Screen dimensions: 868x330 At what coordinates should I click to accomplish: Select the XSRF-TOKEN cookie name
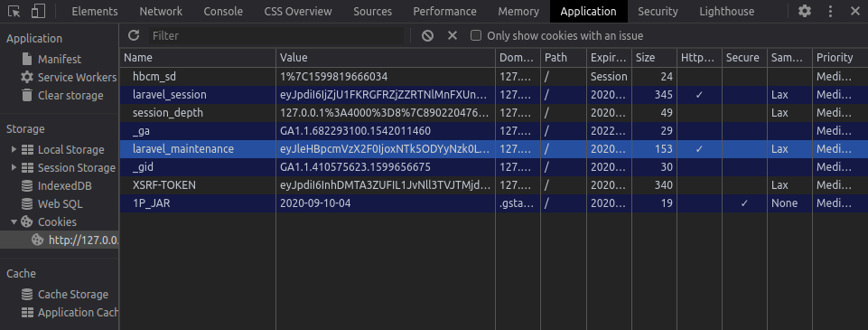tap(163, 185)
